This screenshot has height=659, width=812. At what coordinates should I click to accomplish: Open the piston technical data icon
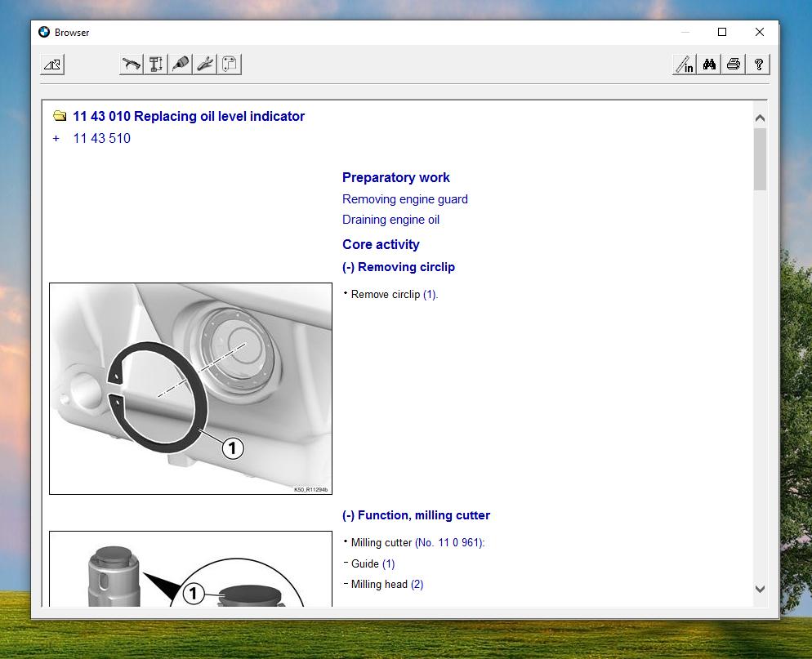pyautogui.click(x=156, y=64)
